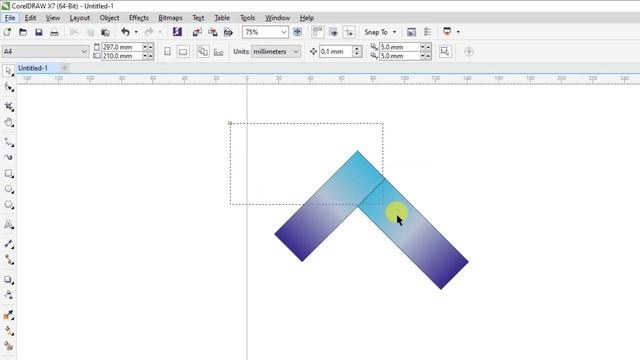Select Portrait page orientation

point(167,51)
